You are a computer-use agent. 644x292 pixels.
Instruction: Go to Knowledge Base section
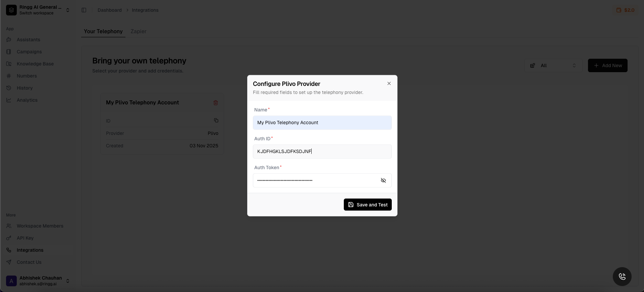pyautogui.click(x=35, y=64)
